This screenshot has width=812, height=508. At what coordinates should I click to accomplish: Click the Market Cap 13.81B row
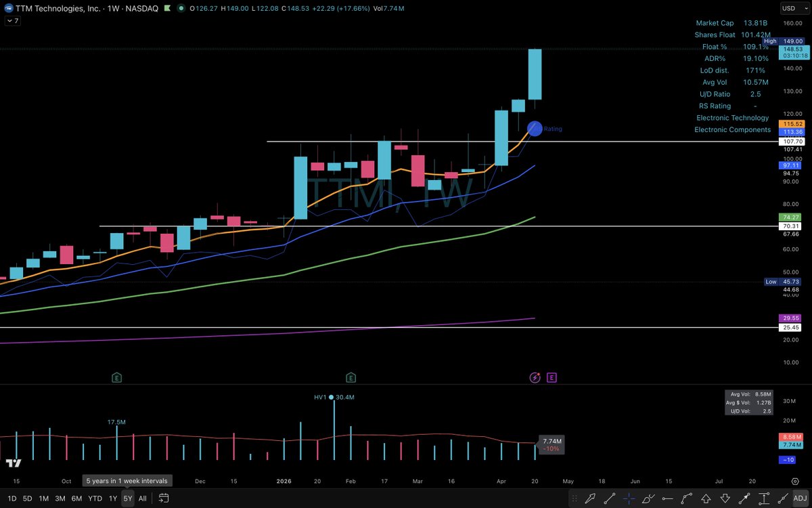[x=732, y=23]
